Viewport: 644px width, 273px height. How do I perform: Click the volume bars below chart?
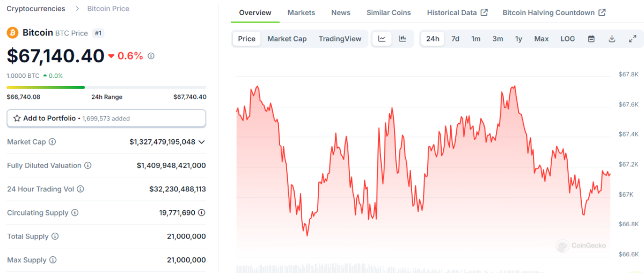click(x=423, y=268)
